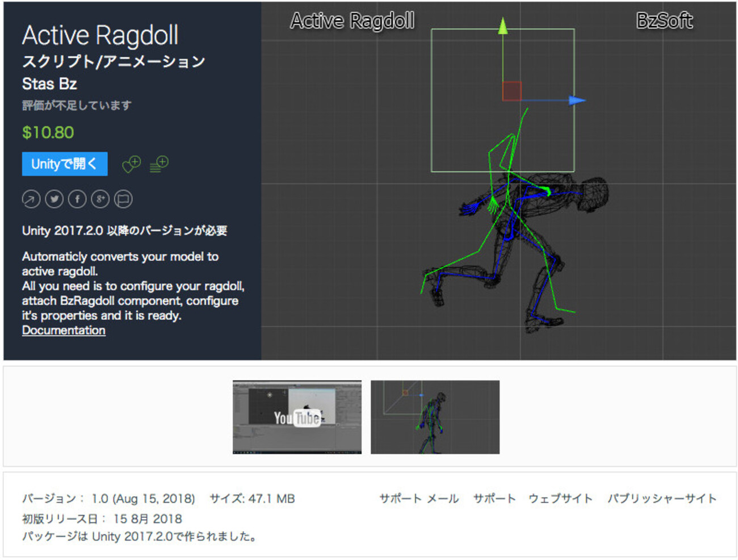738x560 pixels.
Task: Play the YouTube video thumbnail
Action: click(297, 417)
